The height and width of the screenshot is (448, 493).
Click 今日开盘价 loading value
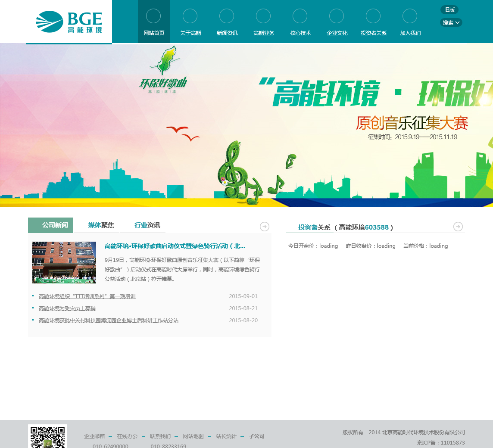click(328, 246)
